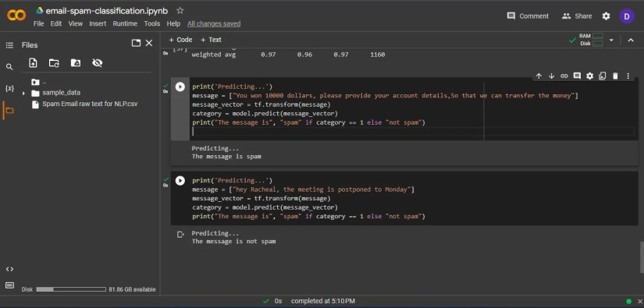Image resolution: width=644 pixels, height=308 pixels.
Task: Click 'completed at 5:10 PM' status text
Action: click(323, 301)
